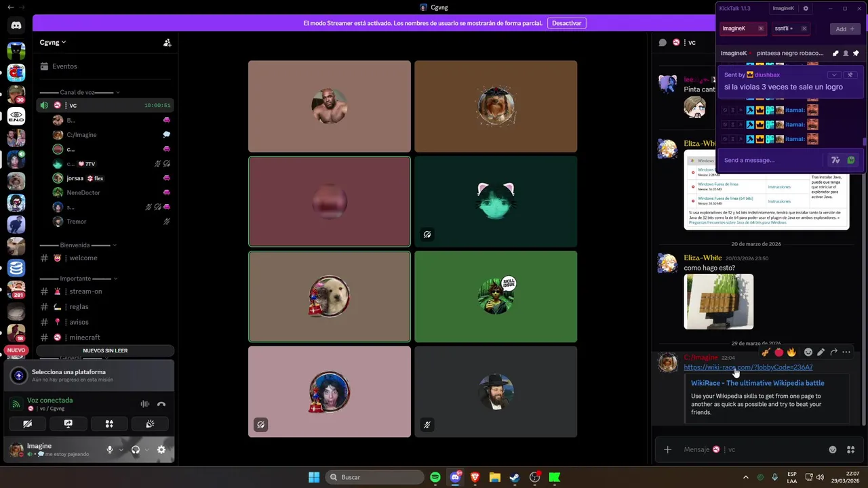Click KickTalk Send a message field
868x488 pixels.
(x=772, y=160)
